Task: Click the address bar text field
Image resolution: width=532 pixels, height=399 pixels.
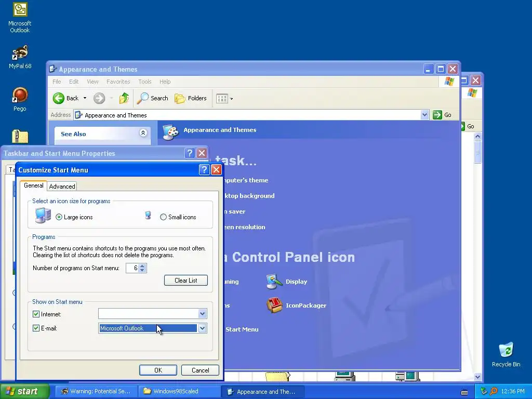Action: (x=248, y=115)
